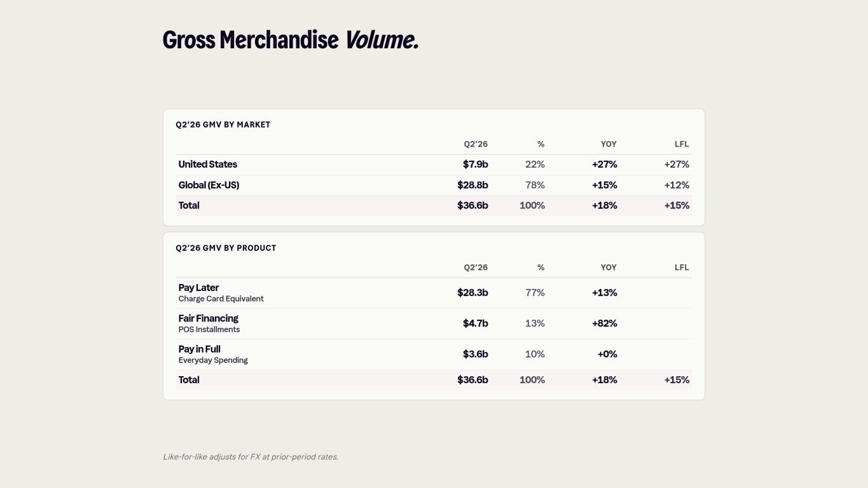
Task: Select the $28.8b Global Ex-US value
Action: [x=472, y=185]
